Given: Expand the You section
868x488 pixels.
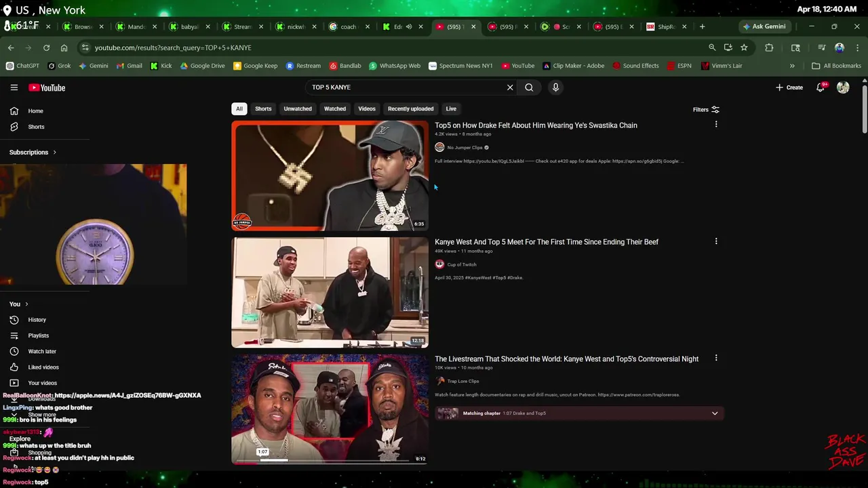Looking at the screenshot, I should click(x=19, y=304).
